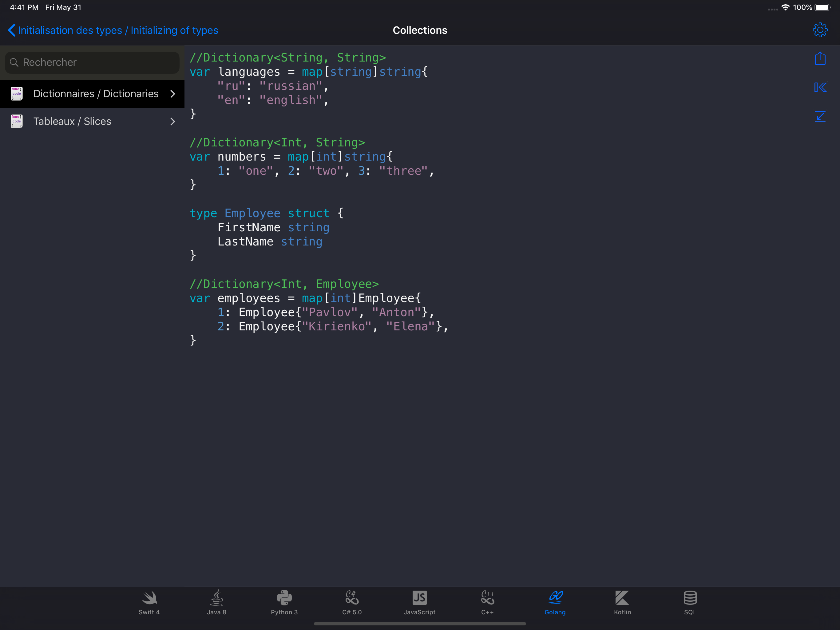Expand the Dictionnaires / Dictionaries chevron
This screenshot has height=630, width=840.
pyautogui.click(x=173, y=94)
